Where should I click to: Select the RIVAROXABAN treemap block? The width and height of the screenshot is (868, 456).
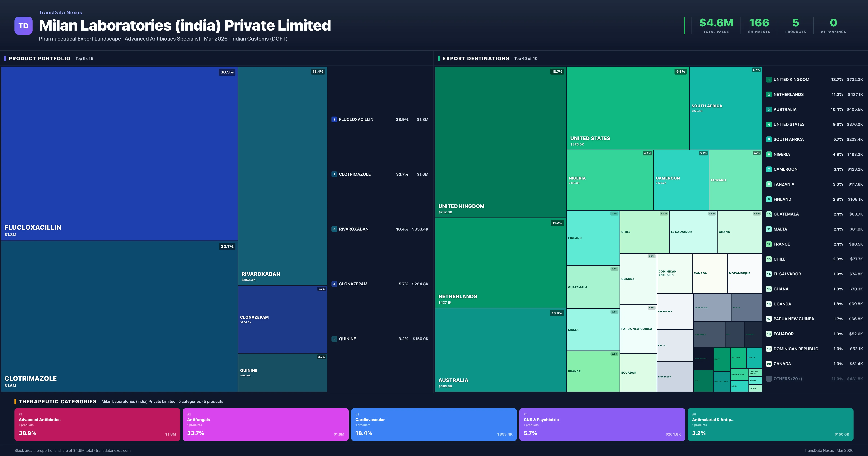coord(282,175)
